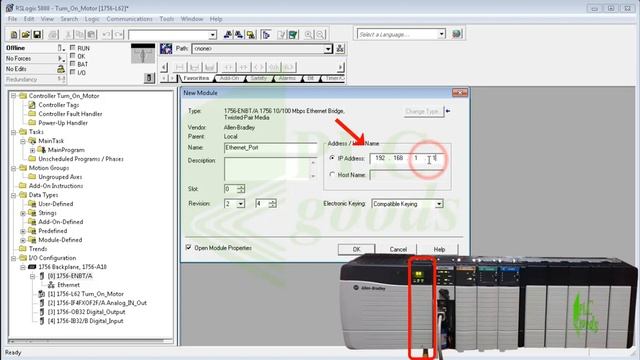640x360 pixels.
Task: Click the Cut scissors icon
Action: 68,35
